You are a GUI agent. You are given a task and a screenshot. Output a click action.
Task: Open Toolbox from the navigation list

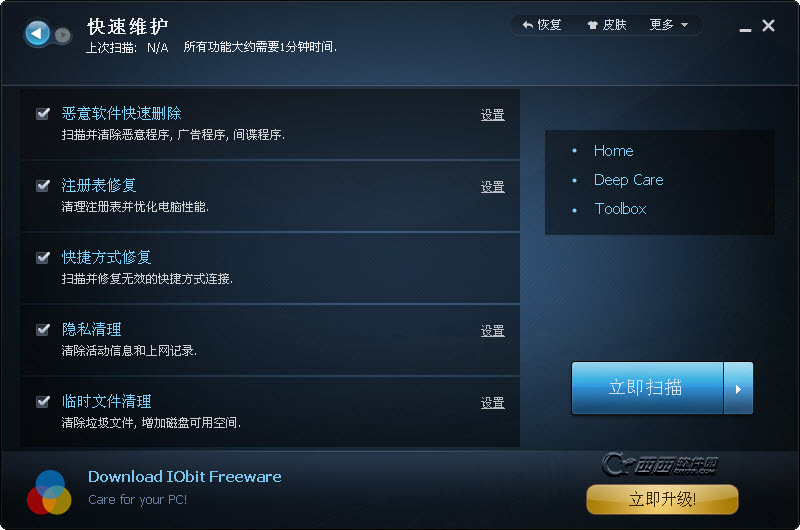click(620, 209)
